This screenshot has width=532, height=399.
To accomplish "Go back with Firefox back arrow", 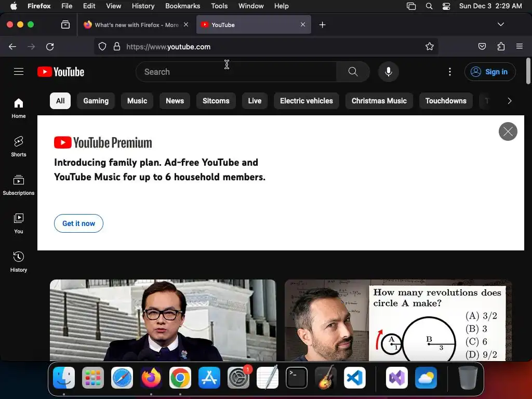I will click(x=12, y=46).
